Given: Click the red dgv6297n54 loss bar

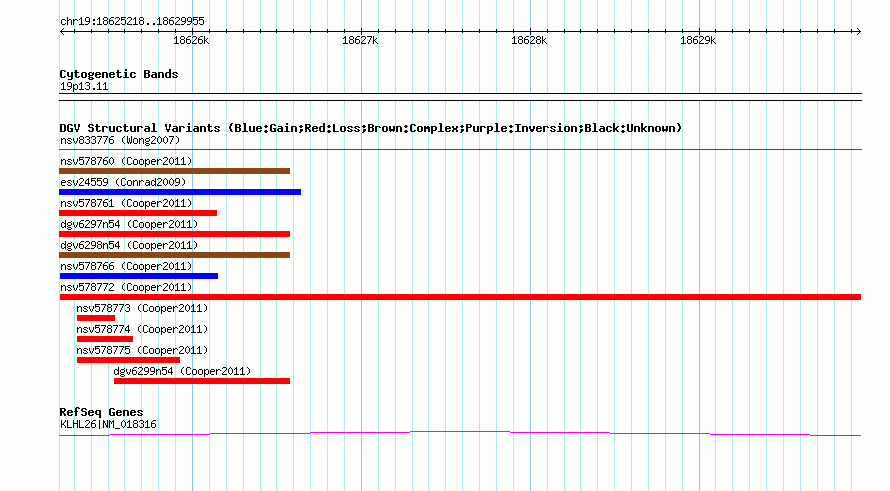Looking at the screenshot, I should tap(175, 234).
